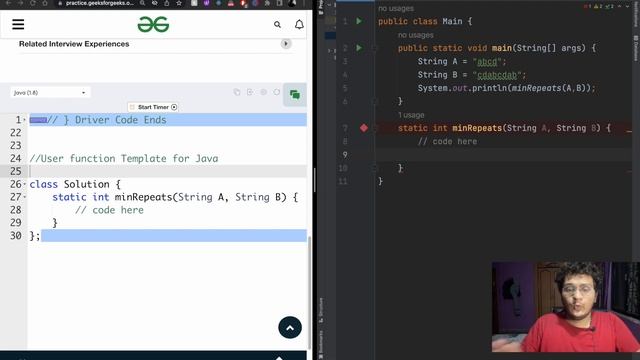Click the scroll-to-top round button
Image resolution: width=640 pixels, height=360 pixels.
290,327
